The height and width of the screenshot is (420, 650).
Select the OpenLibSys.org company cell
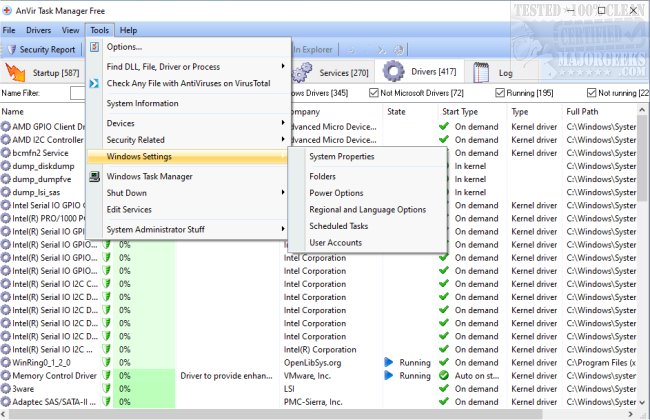click(313, 363)
